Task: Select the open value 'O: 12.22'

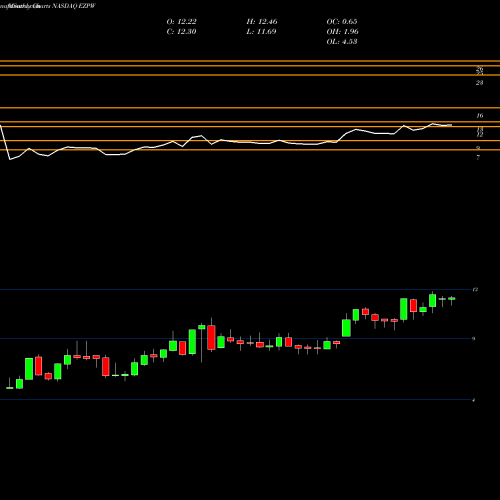Action: click(181, 22)
